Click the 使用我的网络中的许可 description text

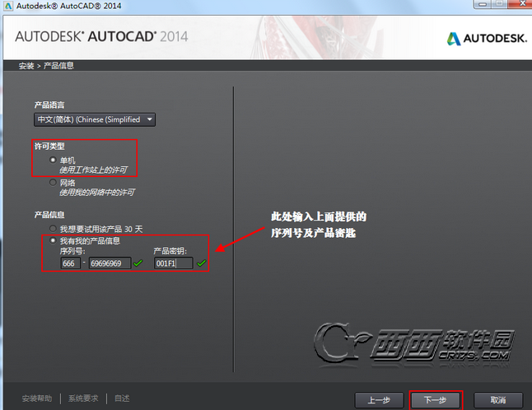(97, 193)
